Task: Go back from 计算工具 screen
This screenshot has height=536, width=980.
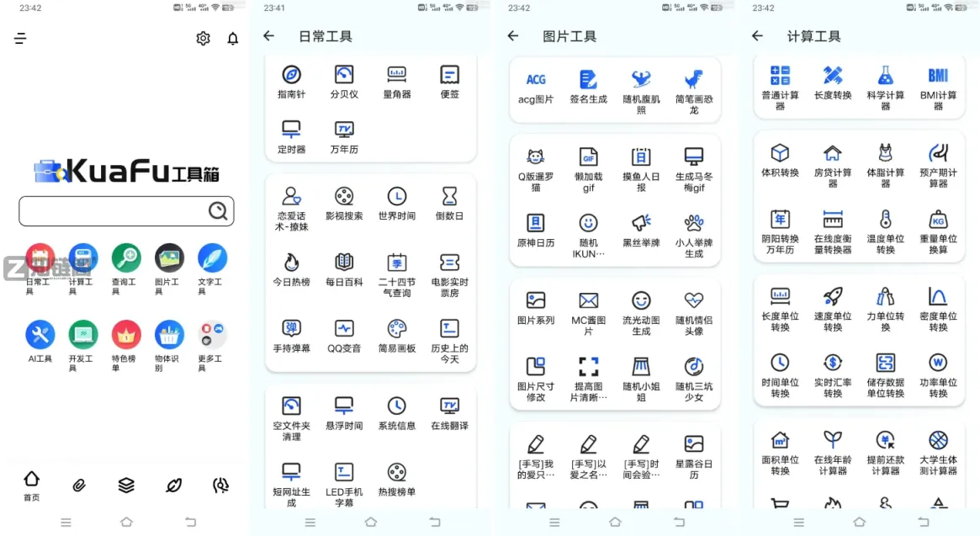Action: tap(757, 36)
